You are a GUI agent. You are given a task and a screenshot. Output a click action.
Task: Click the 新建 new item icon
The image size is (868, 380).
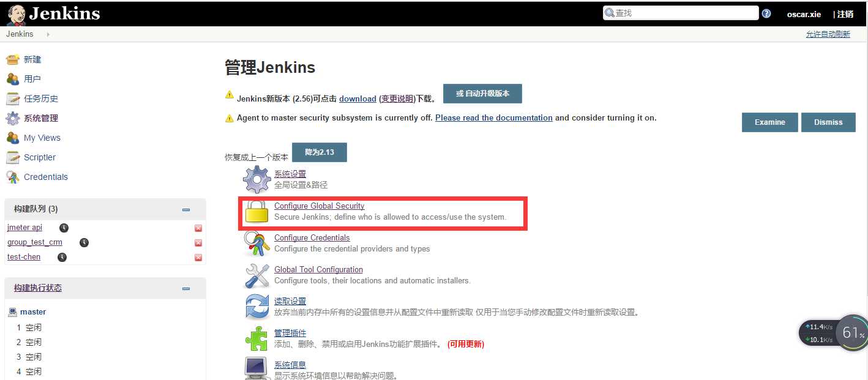tap(13, 59)
